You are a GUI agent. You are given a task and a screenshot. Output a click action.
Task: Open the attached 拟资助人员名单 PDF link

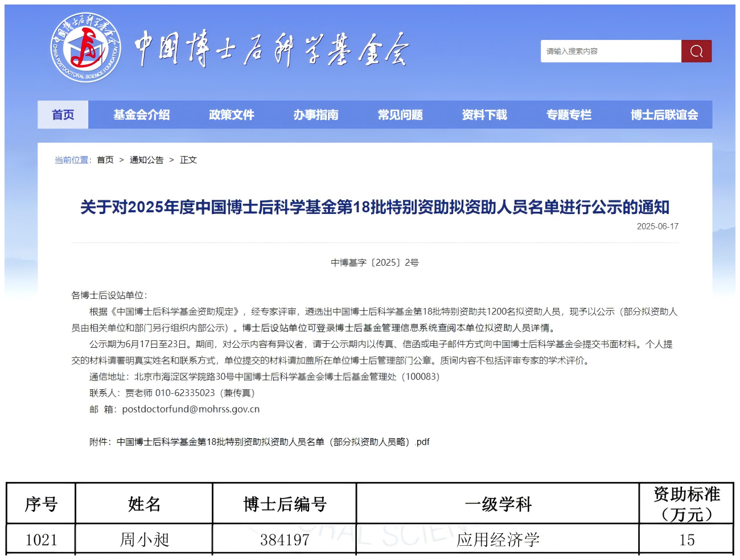[x=273, y=442]
